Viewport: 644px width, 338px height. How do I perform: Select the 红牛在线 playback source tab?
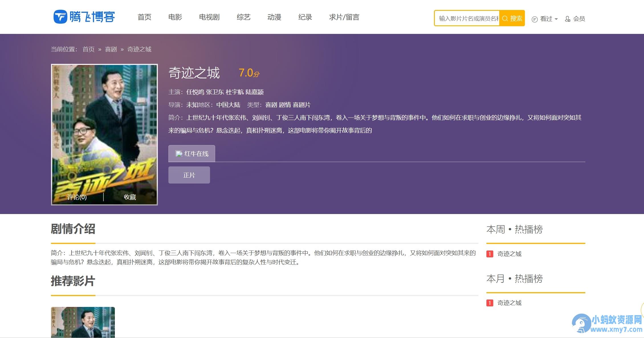click(192, 154)
